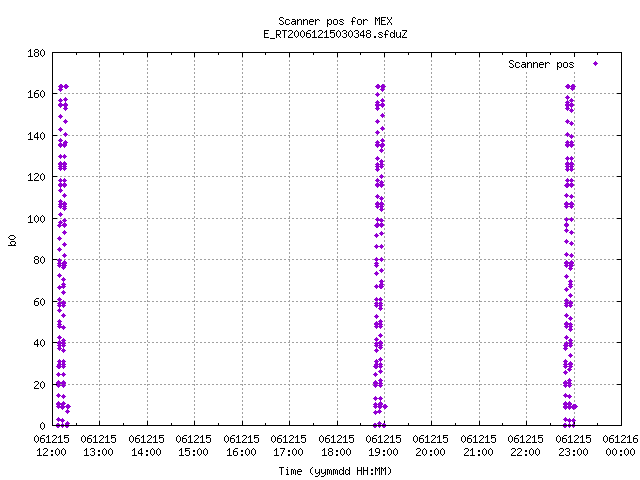Click the purple legend diamond marker
Image resolution: width=640 pixels, height=480 pixels.
(x=595, y=64)
